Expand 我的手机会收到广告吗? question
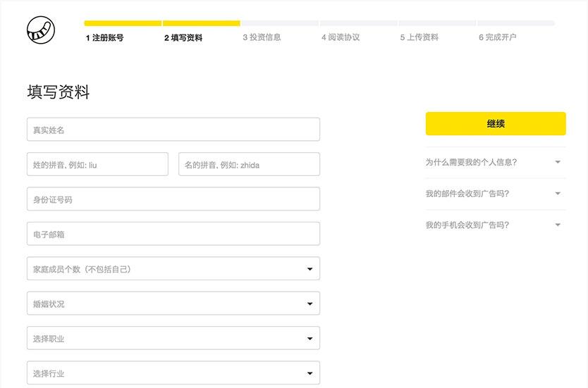588x388 pixels. (x=496, y=225)
